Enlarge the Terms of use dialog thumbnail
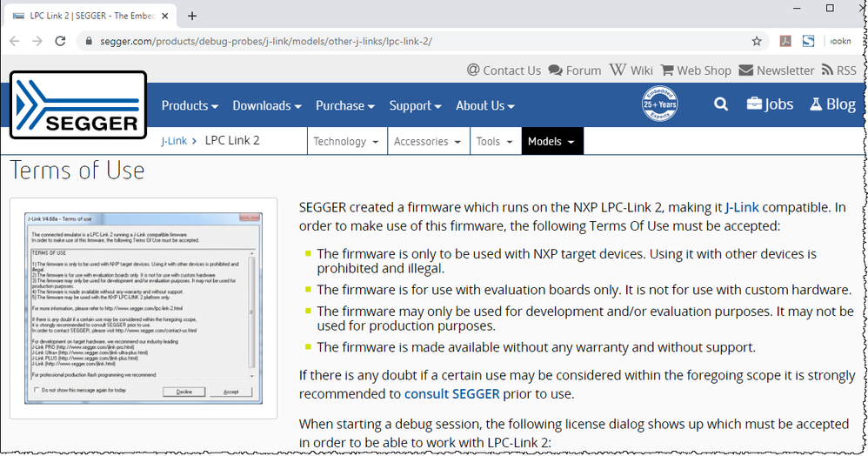The height and width of the screenshot is (456, 868). click(x=144, y=308)
